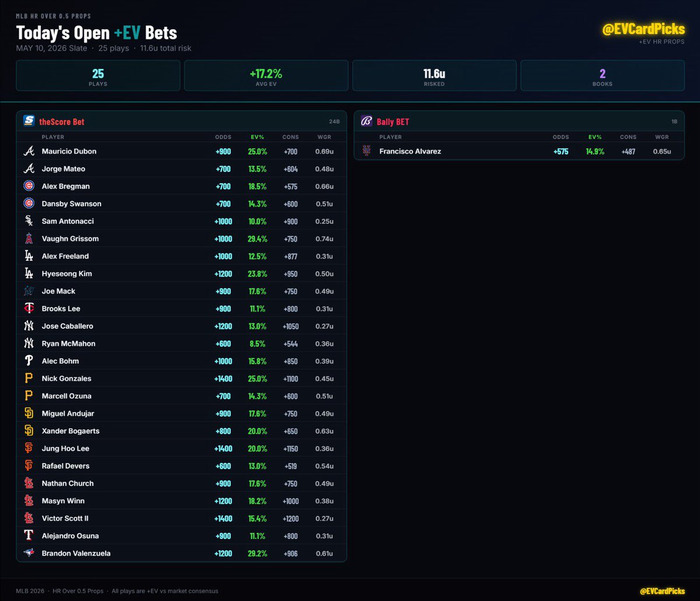700x601 pixels.
Task: Click the Cardinals logo beside Masyn Winn
Action: 29,501
